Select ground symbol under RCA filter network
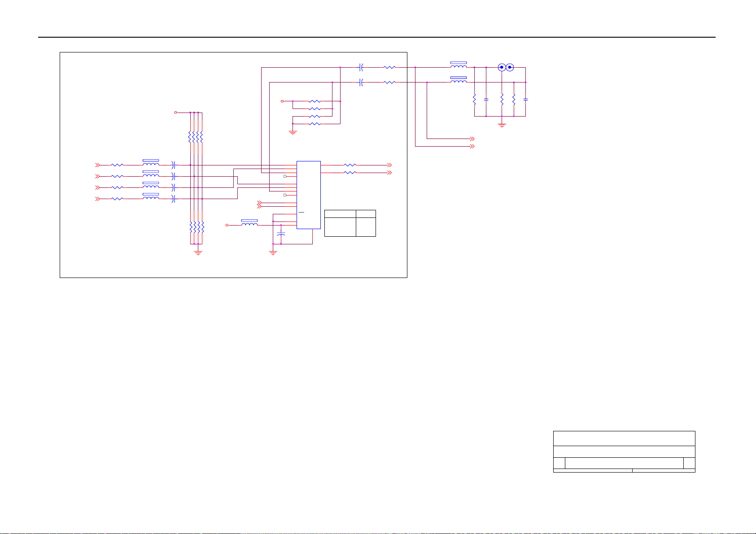 [x=502, y=125]
